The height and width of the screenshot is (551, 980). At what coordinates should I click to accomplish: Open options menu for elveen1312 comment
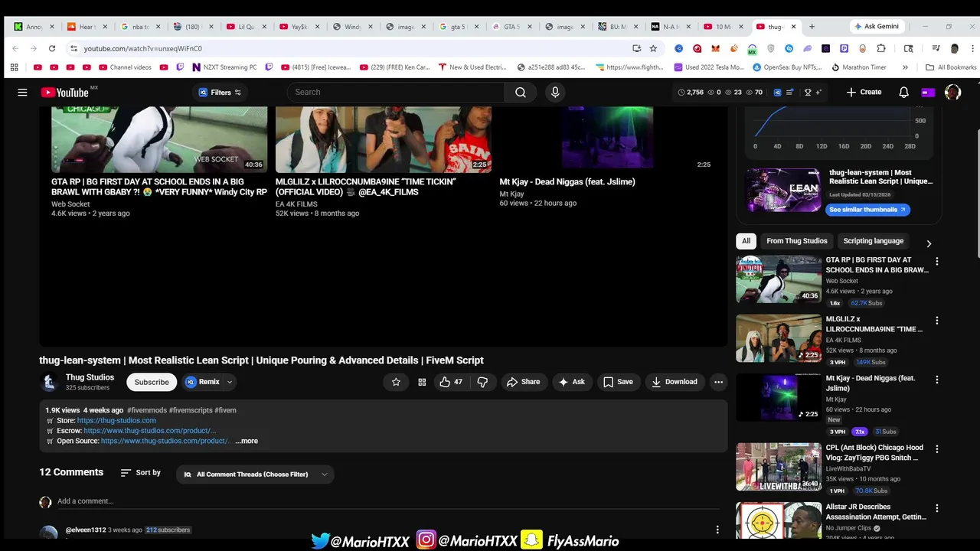pyautogui.click(x=717, y=530)
